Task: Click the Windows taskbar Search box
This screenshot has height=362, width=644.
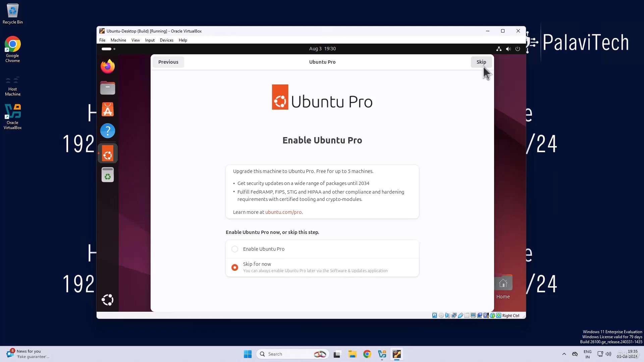Action: pos(292,354)
